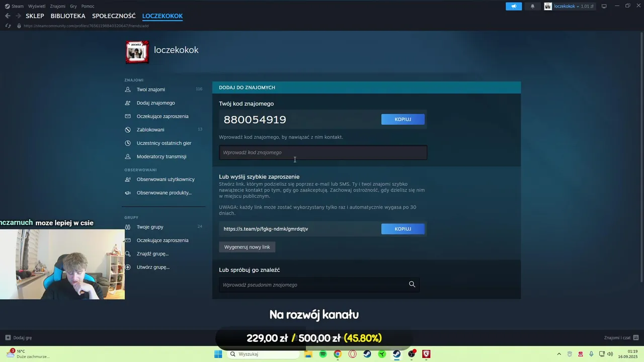The height and width of the screenshot is (362, 644).
Task: Click the steamcommunity URL address text
Action: click(86, 26)
